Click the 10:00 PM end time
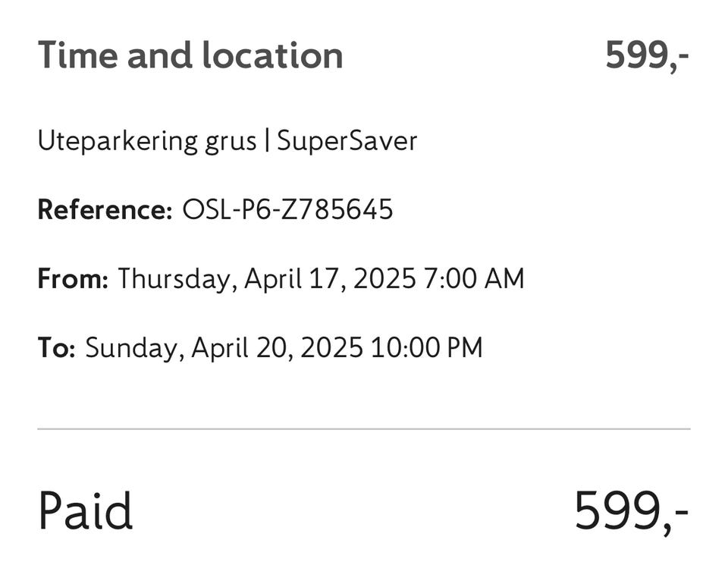The height and width of the screenshot is (565, 728). pyautogui.click(x=427, y=348)
